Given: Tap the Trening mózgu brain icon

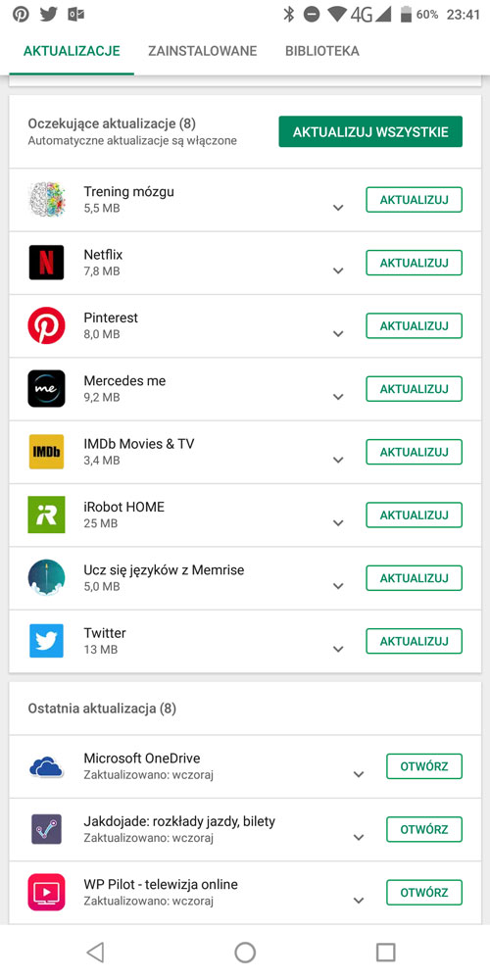Looking at the screenshot, I should tap(46, 199).
